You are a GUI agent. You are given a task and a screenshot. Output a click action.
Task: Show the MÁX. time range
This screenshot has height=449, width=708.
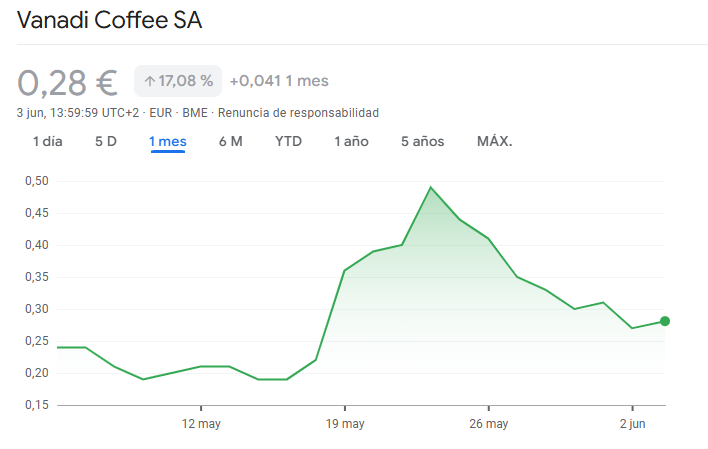494,141
